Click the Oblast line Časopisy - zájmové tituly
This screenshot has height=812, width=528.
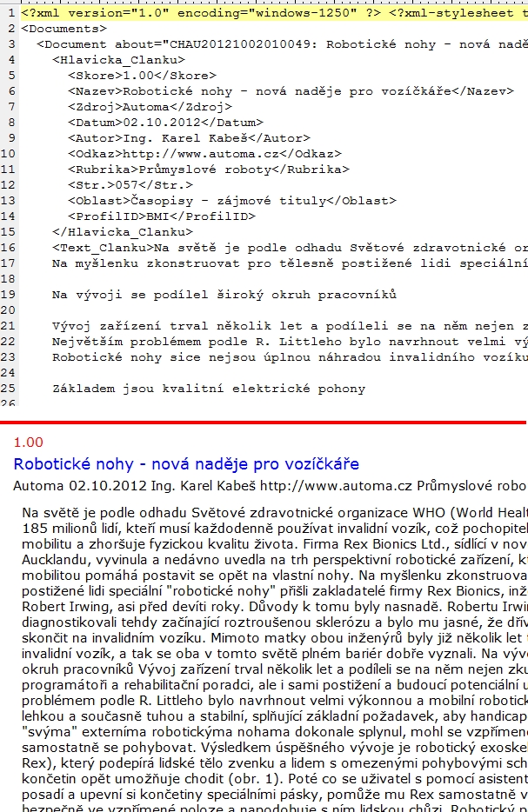(x=231, y=201)
